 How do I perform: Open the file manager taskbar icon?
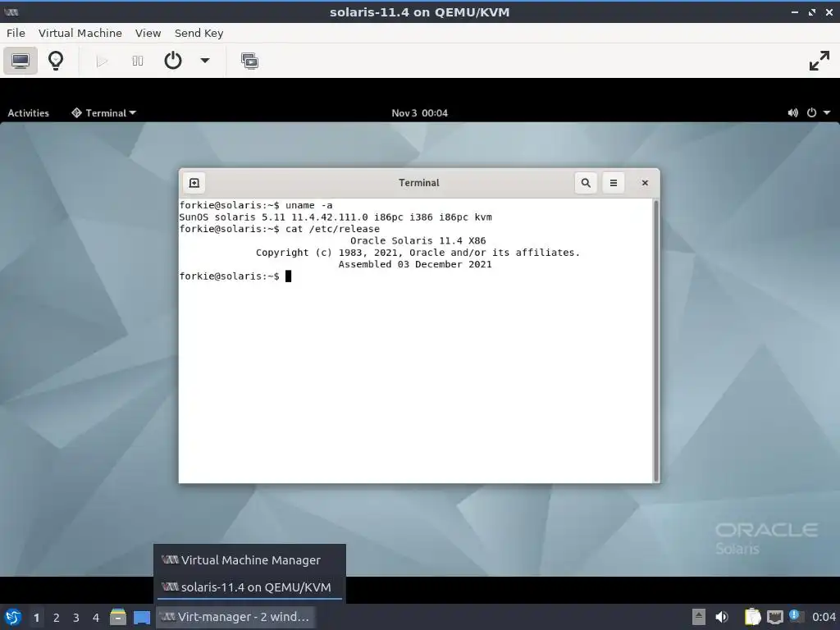[118, 617]
